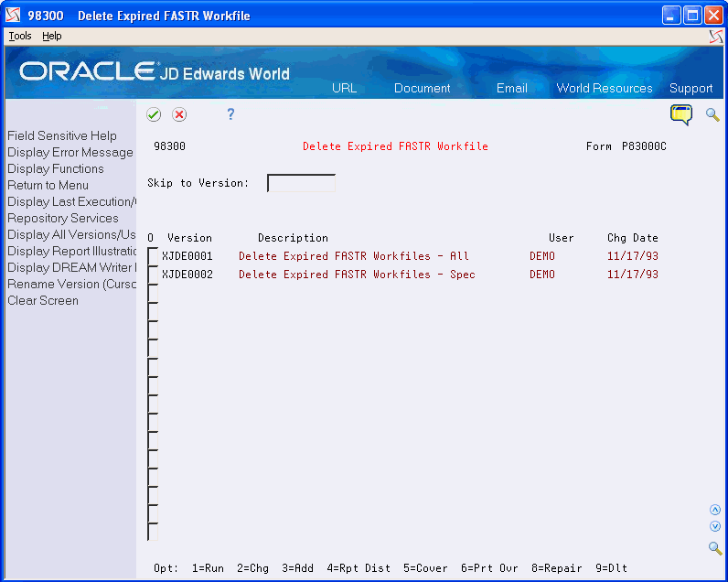Click the 3=Add option text
Screen dimensions: 728x582
297,568
